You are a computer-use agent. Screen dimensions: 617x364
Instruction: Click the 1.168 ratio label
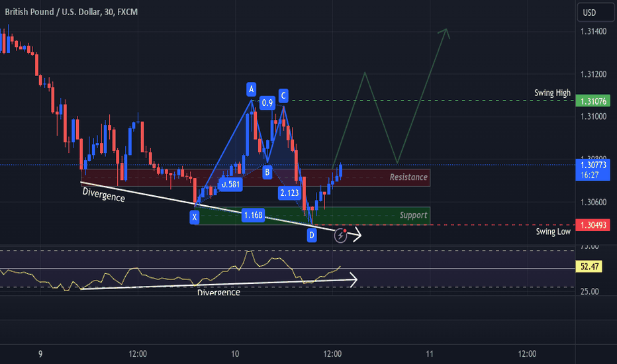point(253,215)
